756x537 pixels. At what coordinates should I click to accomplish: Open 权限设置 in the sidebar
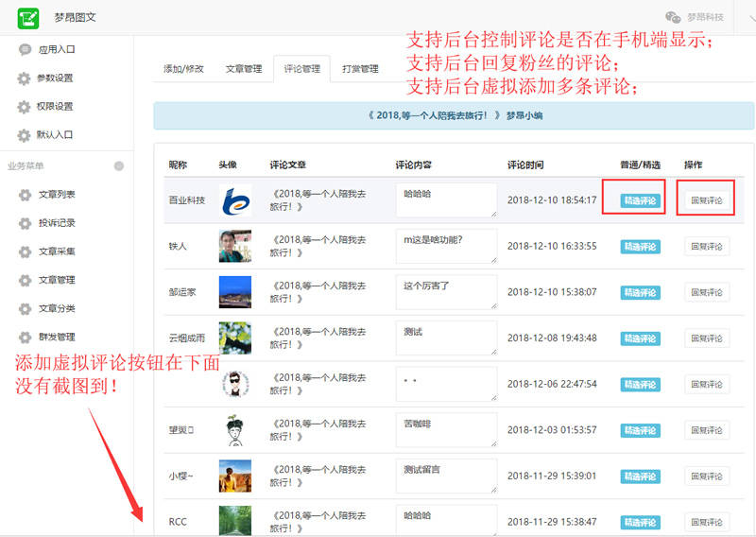click(55, 107)
